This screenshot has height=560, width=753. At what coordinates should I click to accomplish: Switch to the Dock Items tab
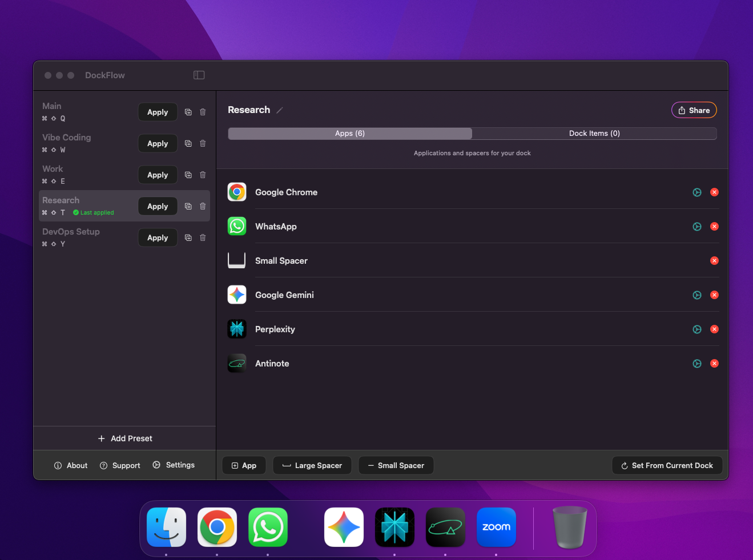[594, 133]
